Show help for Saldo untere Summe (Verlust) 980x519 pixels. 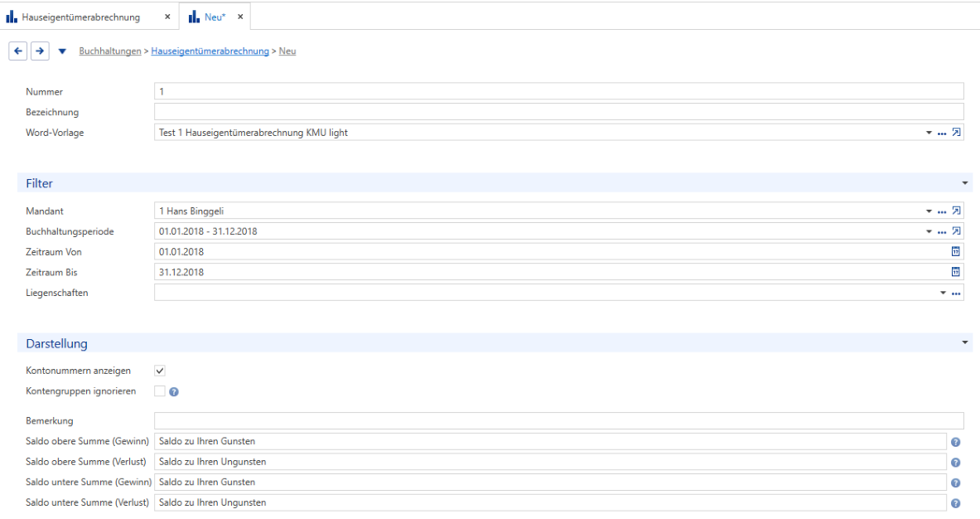[956, 503]
